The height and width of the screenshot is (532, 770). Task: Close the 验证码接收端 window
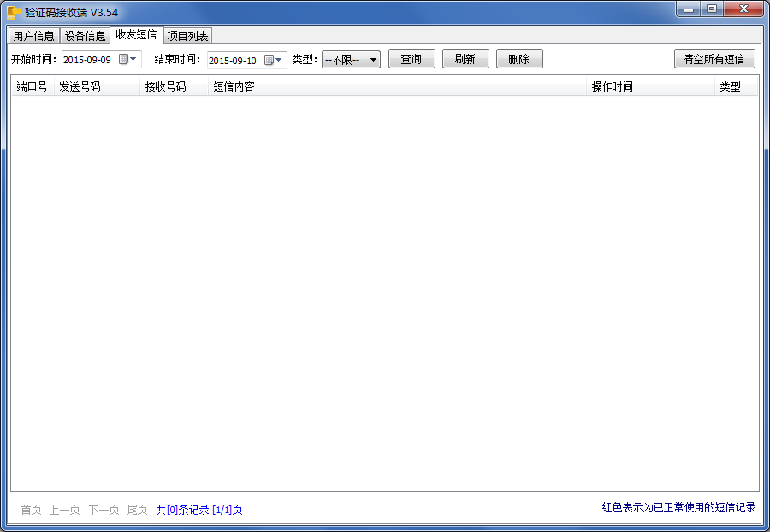pyautogui.click(x=743, y=9)
